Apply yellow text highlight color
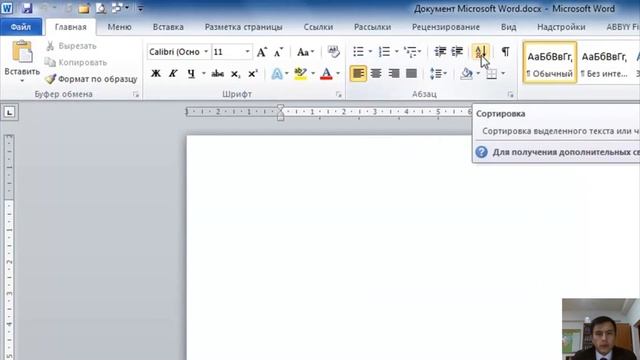This screenshot has height=360, width=640. click(x=300, y=73)
